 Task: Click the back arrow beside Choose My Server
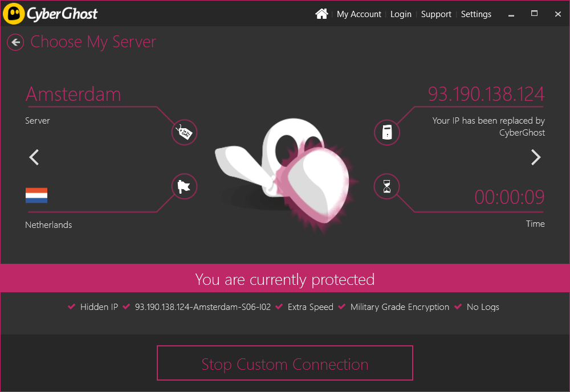[x=15, y=42]
